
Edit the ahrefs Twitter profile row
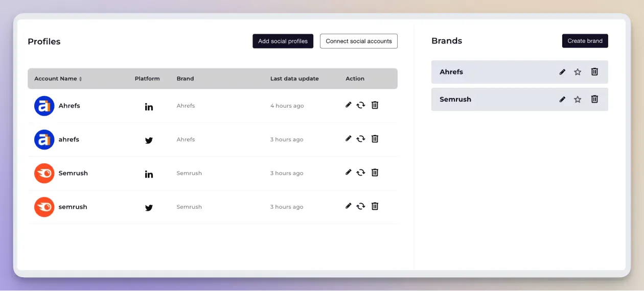click(349, 138)
